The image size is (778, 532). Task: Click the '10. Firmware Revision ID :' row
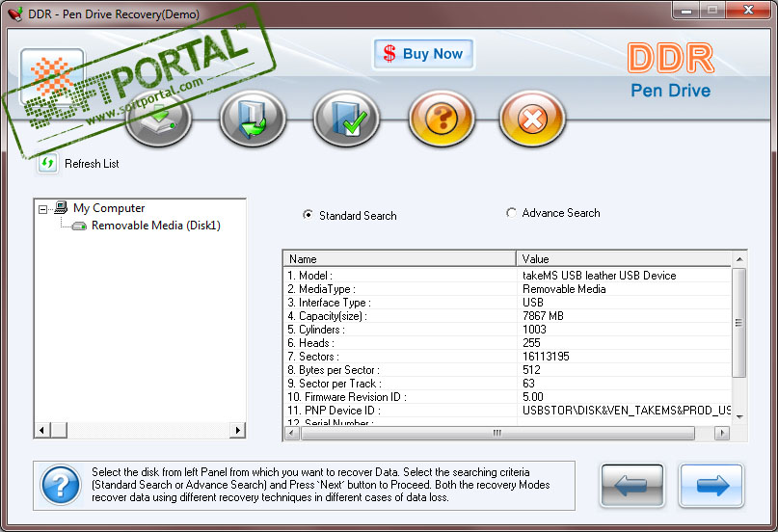[x=507, y=397]
